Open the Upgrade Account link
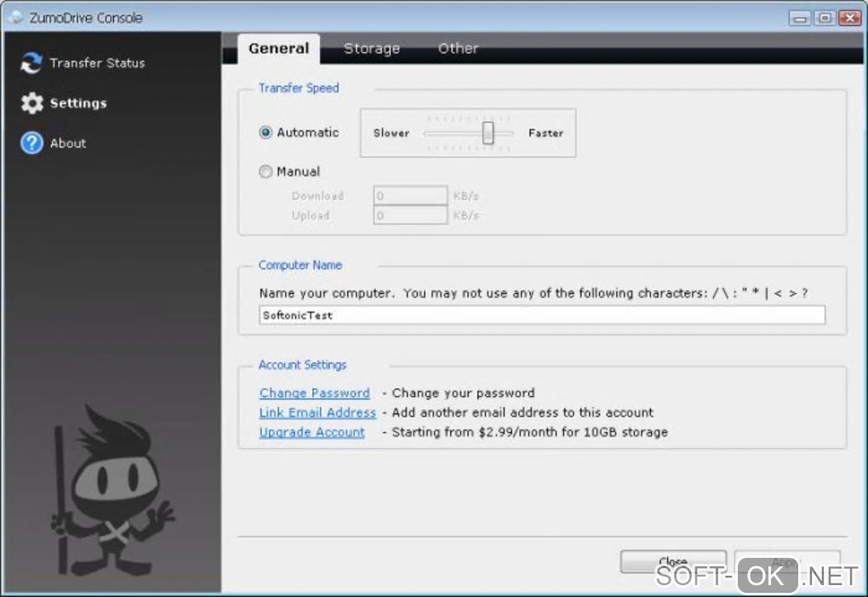The width and height of the screenshot is (868, 597). tap(312, 432)
